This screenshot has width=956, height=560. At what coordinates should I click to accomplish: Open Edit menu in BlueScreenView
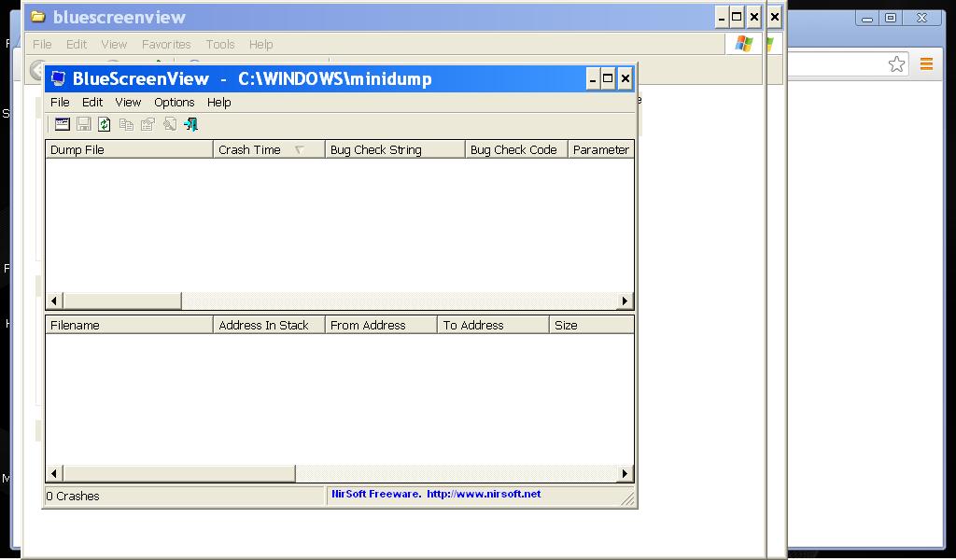92,103
